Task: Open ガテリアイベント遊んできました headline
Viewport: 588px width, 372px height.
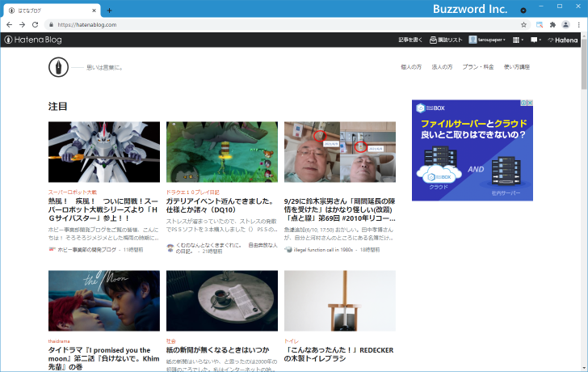Action: point(220,205)
